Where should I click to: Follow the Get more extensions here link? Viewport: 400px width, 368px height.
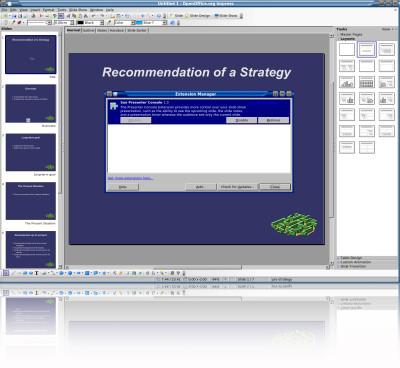tap(131, 178)
